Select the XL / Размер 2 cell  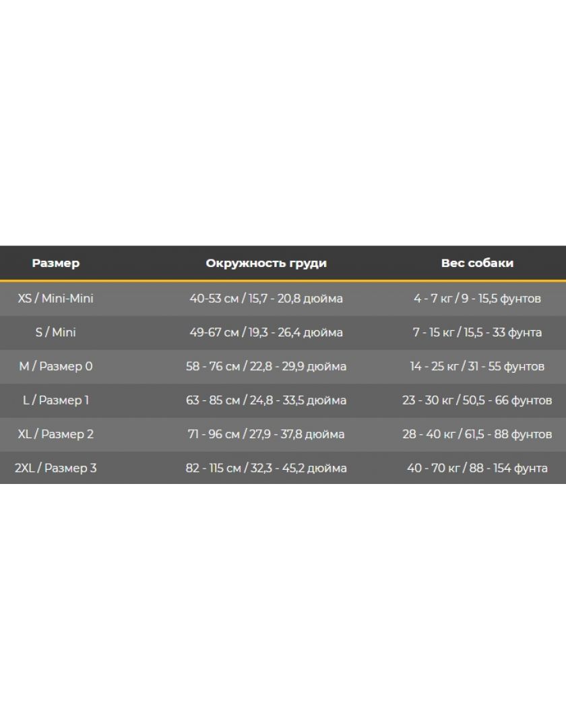click(x=56, y=434)
